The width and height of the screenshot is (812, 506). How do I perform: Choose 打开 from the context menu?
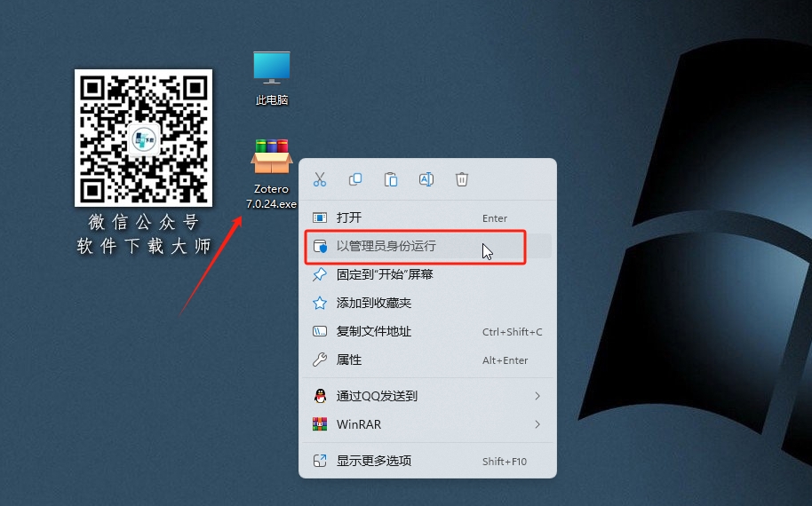(427, 217)
